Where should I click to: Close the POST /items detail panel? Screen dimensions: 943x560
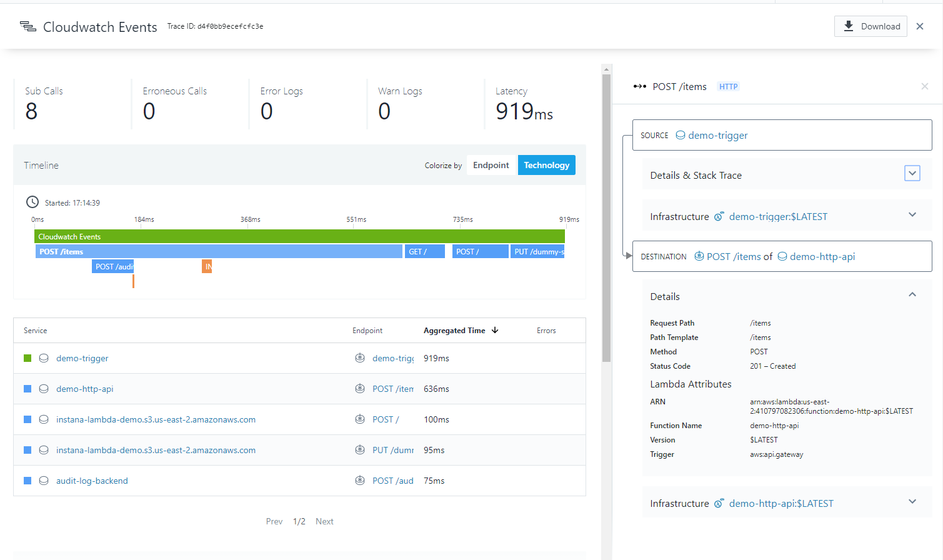click(x=925, y=86)
